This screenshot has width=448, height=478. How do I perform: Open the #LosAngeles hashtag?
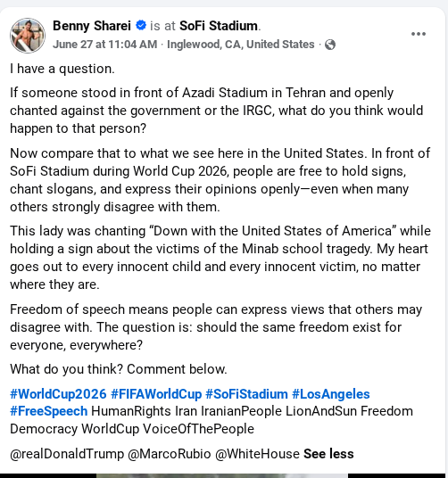click(x=331, y=394)
